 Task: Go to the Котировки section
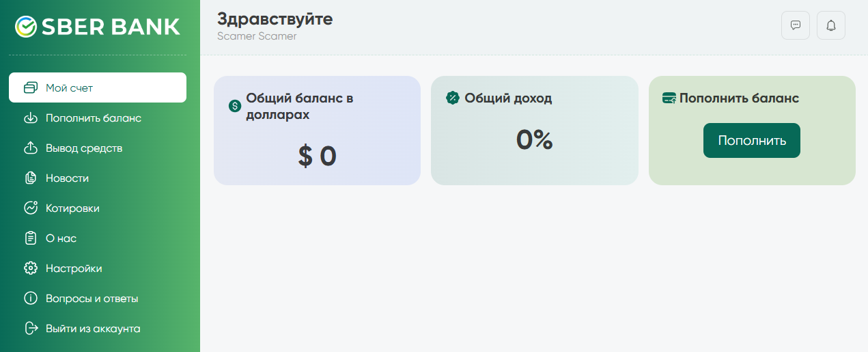pos(98,208)
